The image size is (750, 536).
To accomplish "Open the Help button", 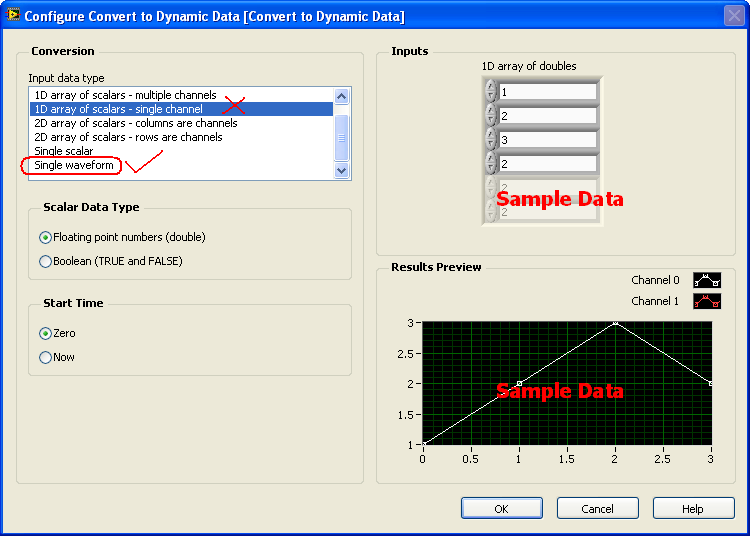I will (694, 508).
